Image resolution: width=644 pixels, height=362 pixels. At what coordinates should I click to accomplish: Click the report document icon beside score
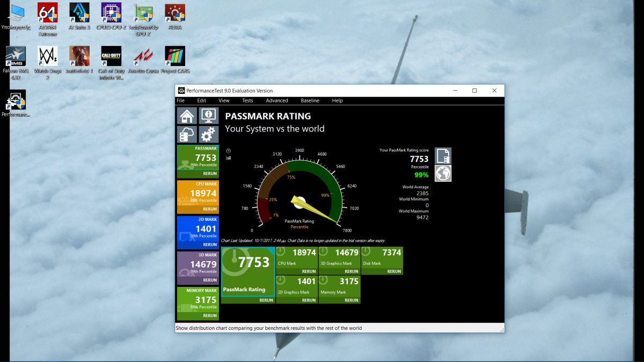[443, 156]
